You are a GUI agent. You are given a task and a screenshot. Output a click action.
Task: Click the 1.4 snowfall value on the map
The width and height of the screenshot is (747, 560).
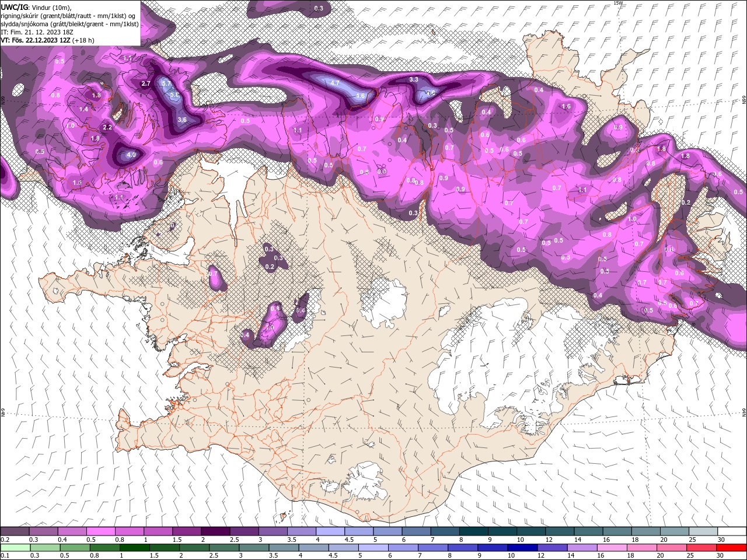click(83, 109)
